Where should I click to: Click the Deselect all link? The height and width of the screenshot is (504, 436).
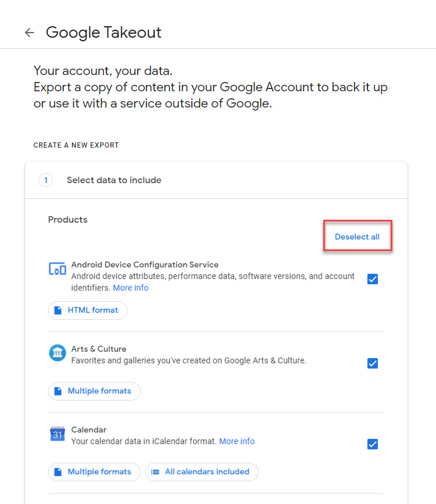point(357,237)
